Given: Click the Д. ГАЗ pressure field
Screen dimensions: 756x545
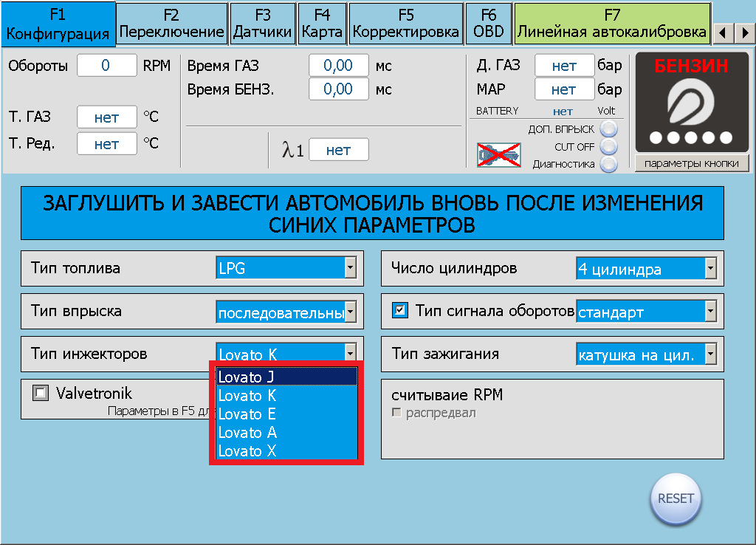Looking at the screenshot, I should 564,65.
